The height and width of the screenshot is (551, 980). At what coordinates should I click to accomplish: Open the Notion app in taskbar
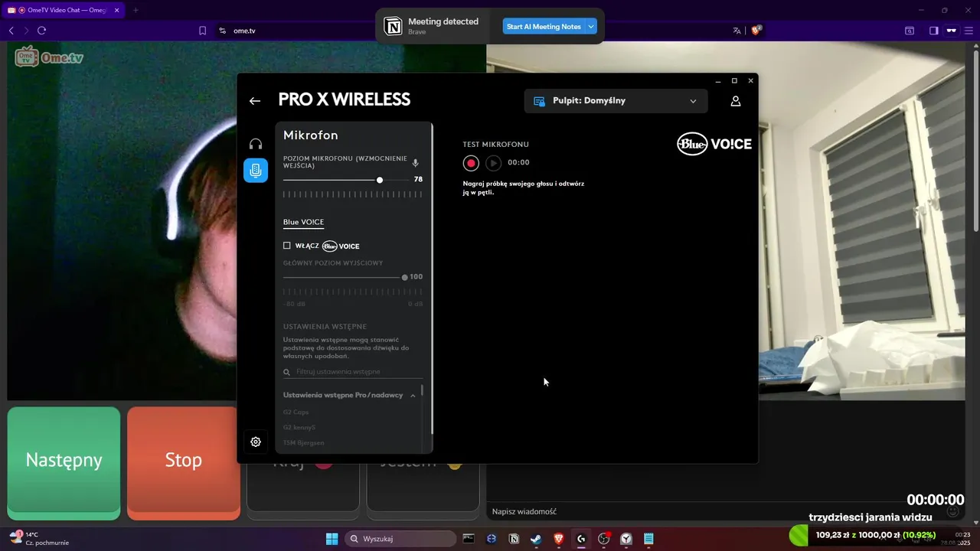tap(514, 539)
